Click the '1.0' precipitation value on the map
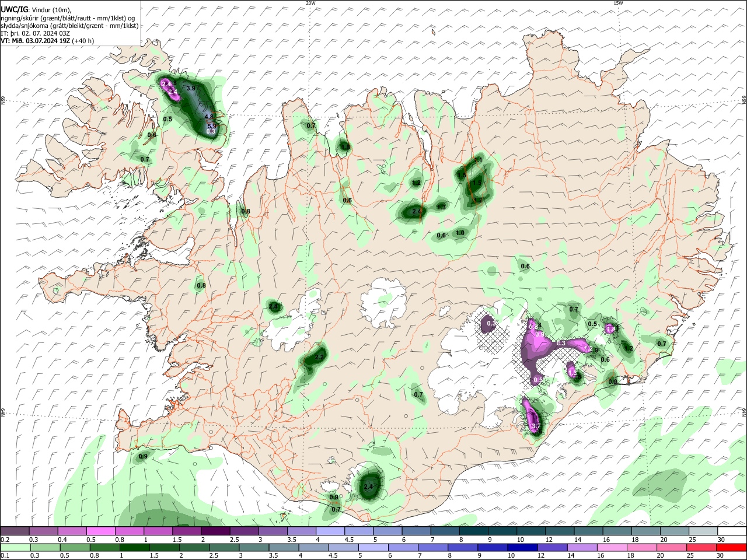Image resolution: width=747 pixels, height=560 pixels. pyautogui.click(x=460, y=233)
